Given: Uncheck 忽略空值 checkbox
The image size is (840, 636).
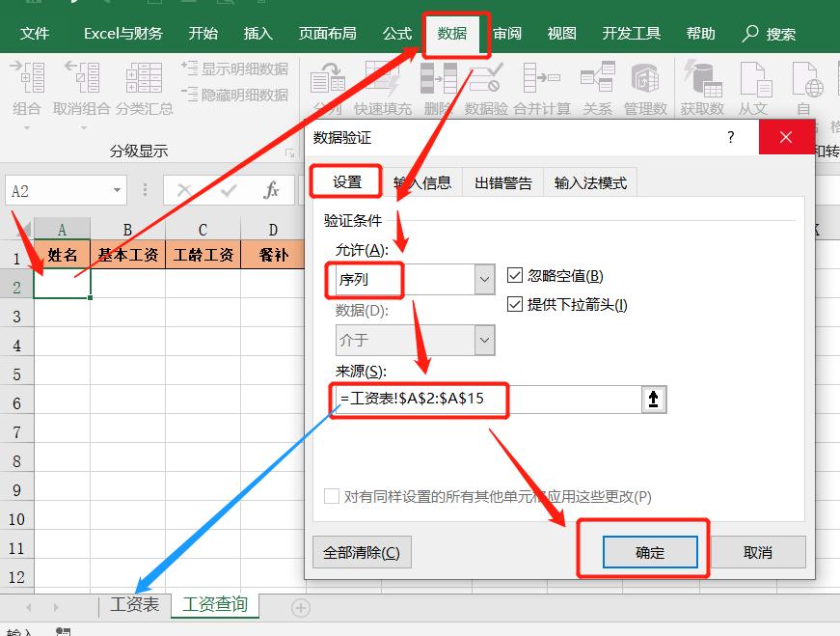Looking at the screenshot, I should 517,276.
